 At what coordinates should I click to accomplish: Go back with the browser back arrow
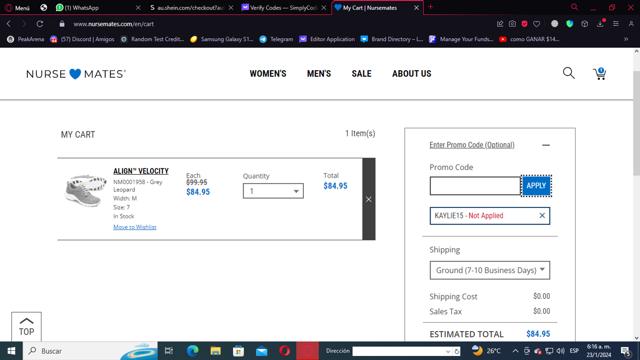(9, 24)
